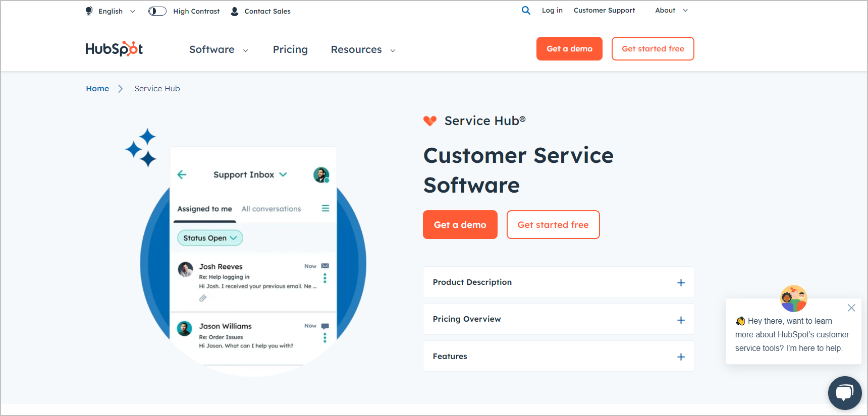Open the chat bubble launcher
The width and height of the screenshot is (868, 416).
[x=845, y=393]
